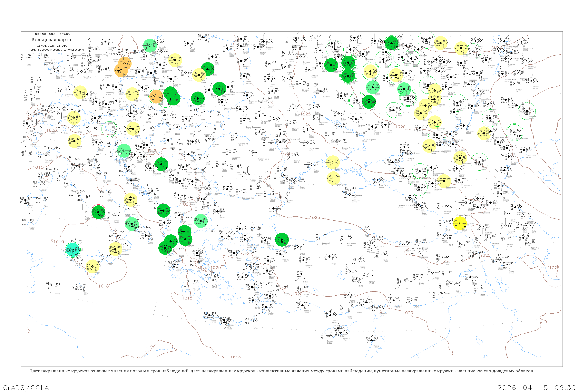
Task: Click cyan station circle at Palermo
Action: click(x=73, y=250)
